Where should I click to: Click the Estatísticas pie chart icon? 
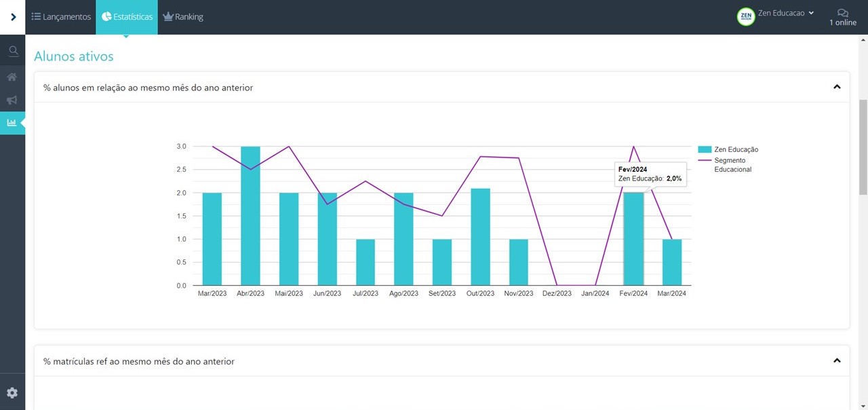pos(106,17)
